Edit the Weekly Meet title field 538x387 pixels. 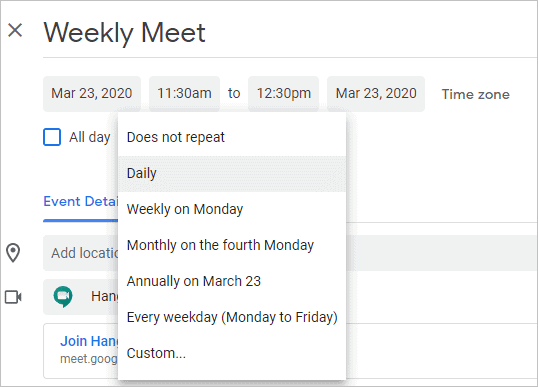click(x=290, y=33)
